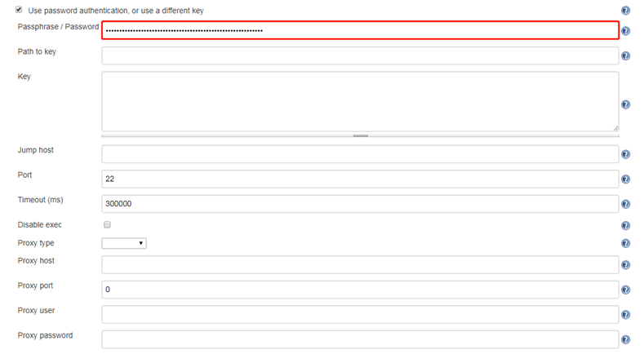Show help for Jump host field

[625, 154]
